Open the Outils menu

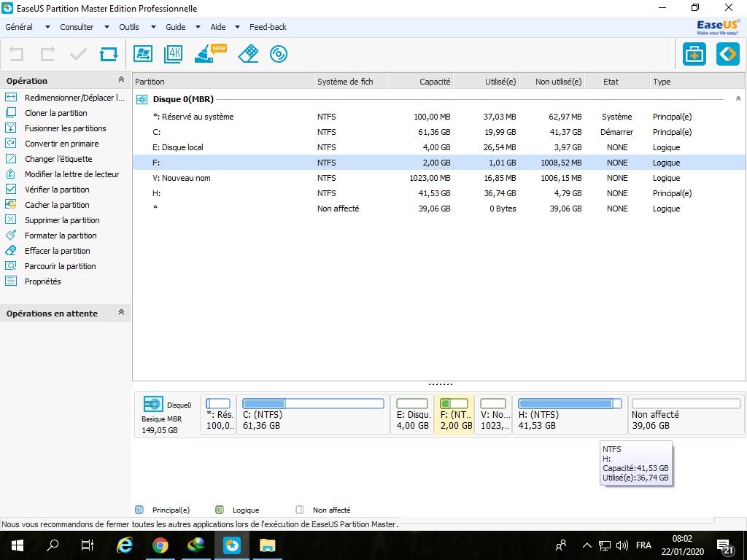(x=129, y=27)
